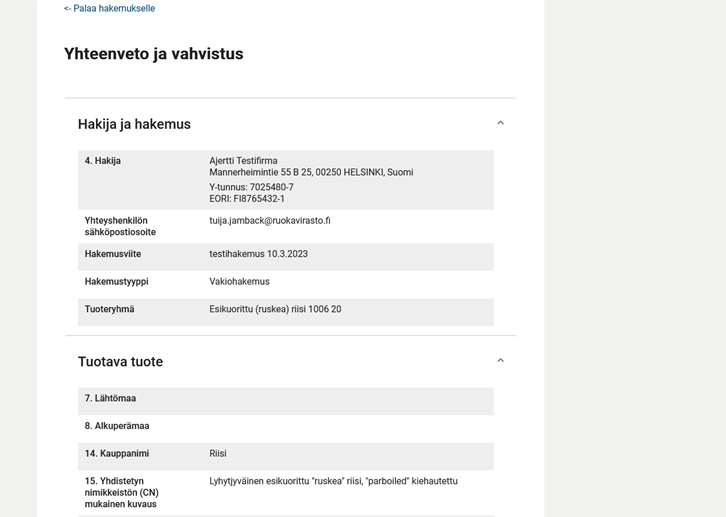This screenshot has height=517, width=726.
Task: Click the Y-tunnus 7025480-7 value
Action: pos(251,187)
